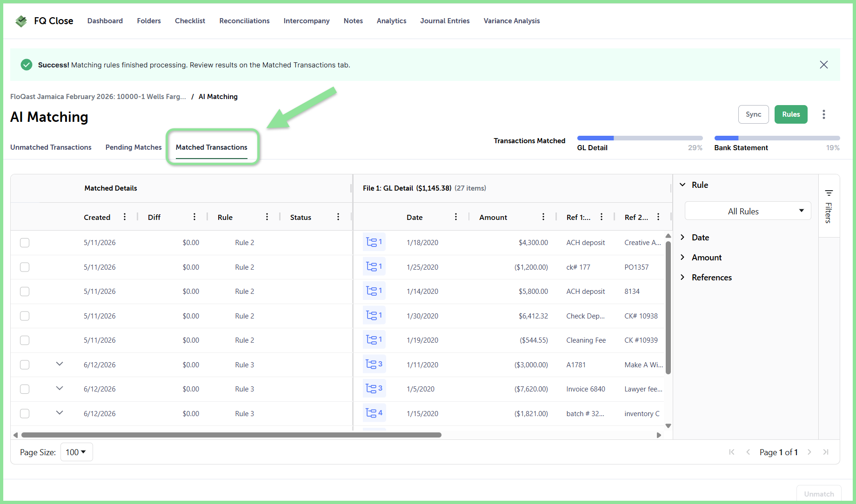Click the vertical table scrollbar
This screenshot has height=504, width=856.
tap(668, 308)
